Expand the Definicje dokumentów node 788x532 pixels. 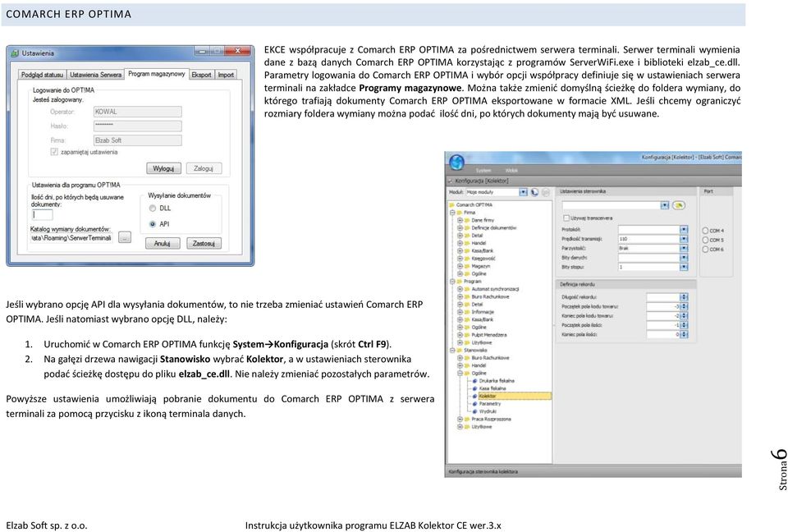pos(460,227)
